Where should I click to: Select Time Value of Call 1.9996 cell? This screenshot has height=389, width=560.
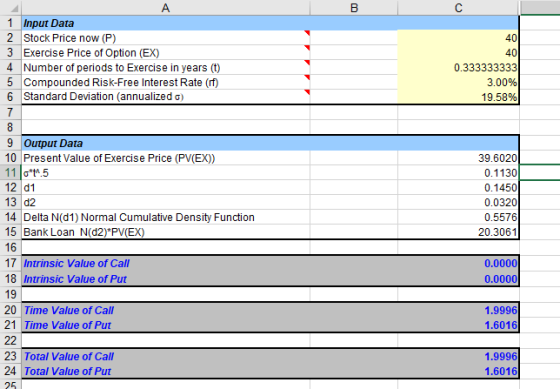[458, 310]
